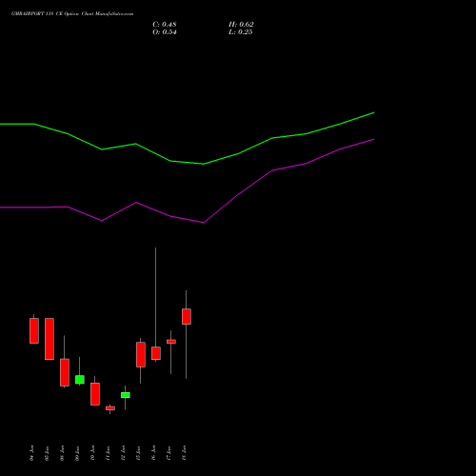Click the green candlestick for 09 Jun
Viewport: 476px width, 476px height.
click(80, 380)
